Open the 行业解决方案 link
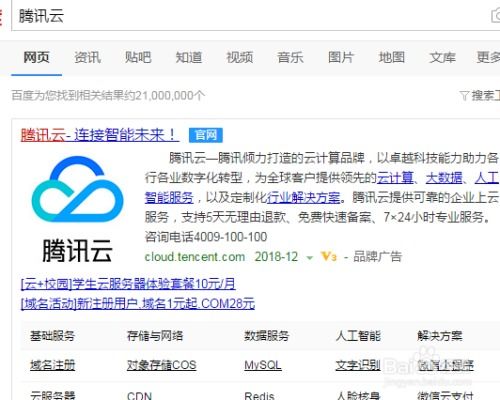 coord(303,197)
